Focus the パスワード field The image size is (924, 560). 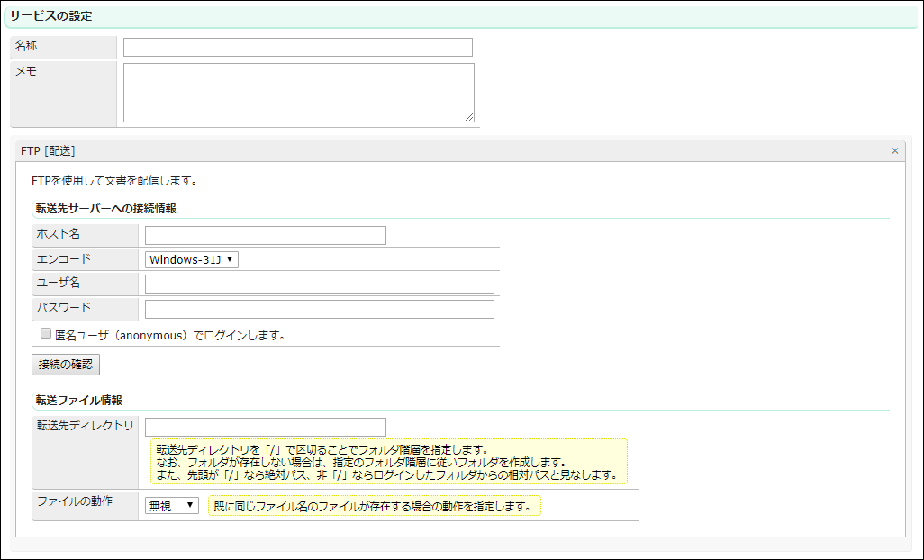pyautogui.click(x=319, y=310)
